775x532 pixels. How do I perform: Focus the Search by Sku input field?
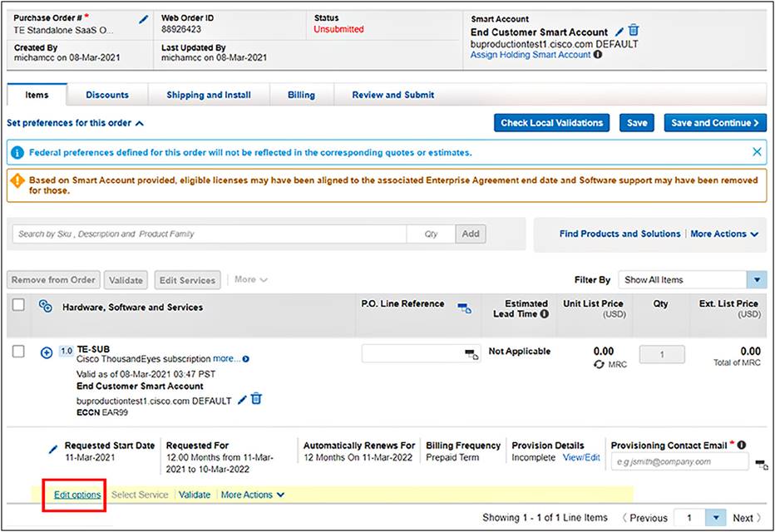210,234
